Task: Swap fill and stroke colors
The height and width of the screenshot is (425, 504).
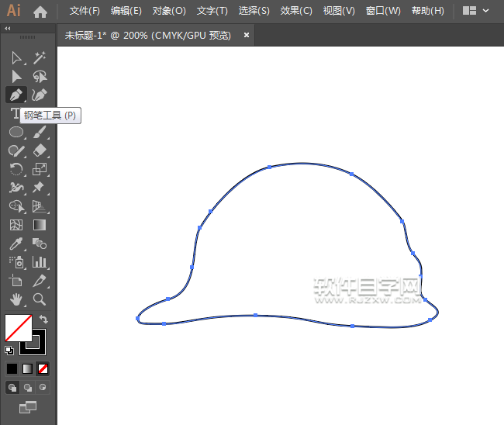Action: coord(43,319)
